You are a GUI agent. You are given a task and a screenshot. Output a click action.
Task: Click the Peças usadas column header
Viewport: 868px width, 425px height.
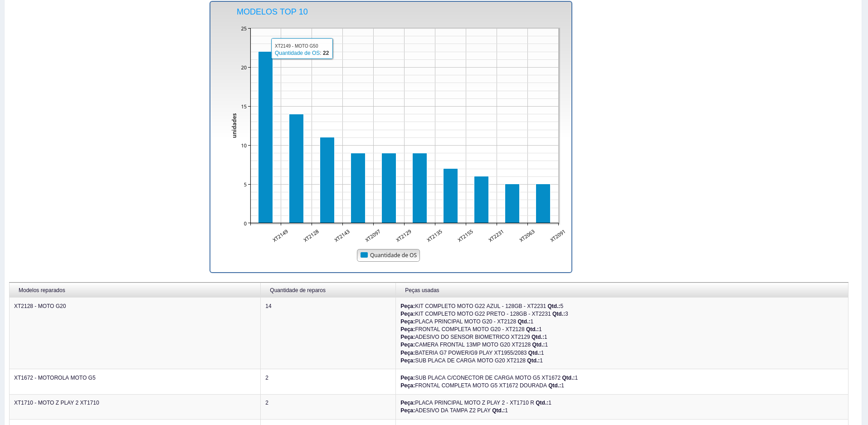click(x=422, y=290)
